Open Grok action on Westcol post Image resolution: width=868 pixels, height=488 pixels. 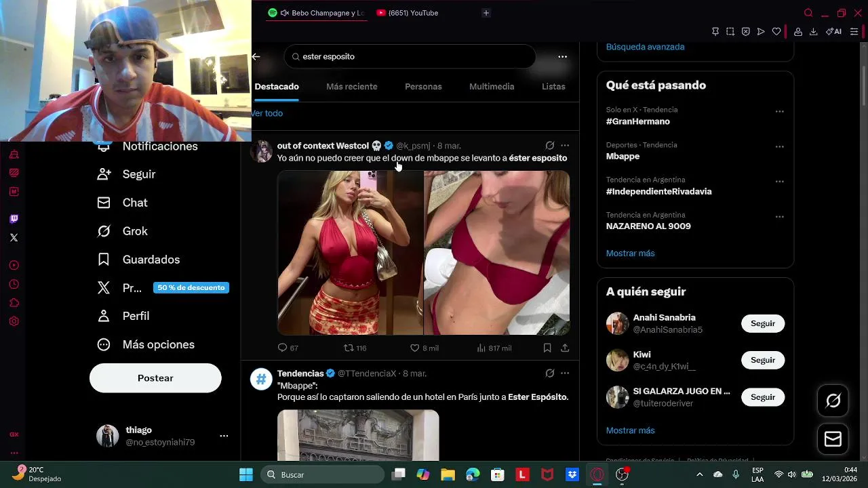coord(550,146)
